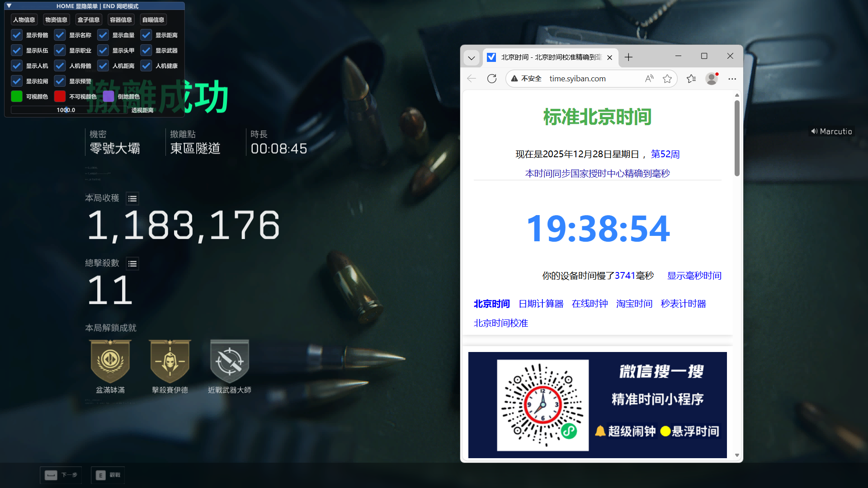Switch to the 物资信息 tab

(56, 19)
